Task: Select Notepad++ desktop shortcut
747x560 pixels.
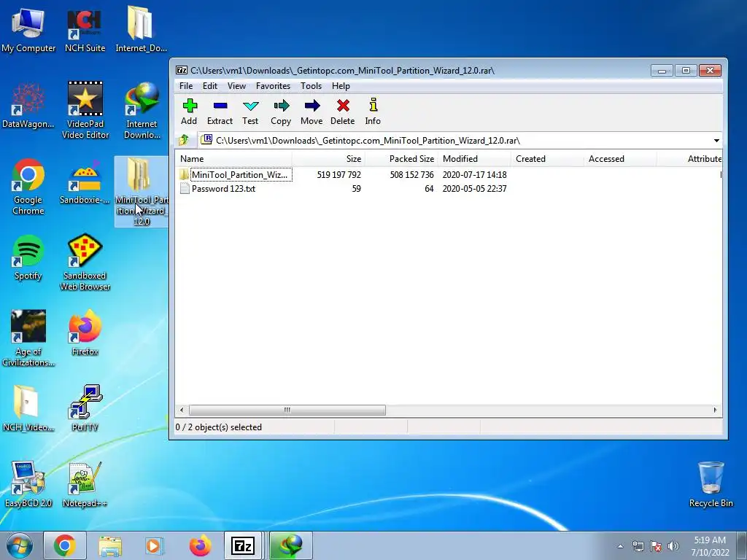Action: tap(85, 484)
